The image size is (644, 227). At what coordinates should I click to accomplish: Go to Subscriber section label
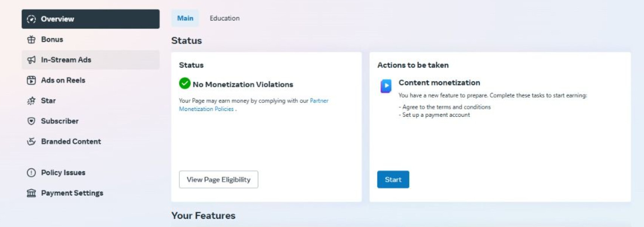pos(60,121)
